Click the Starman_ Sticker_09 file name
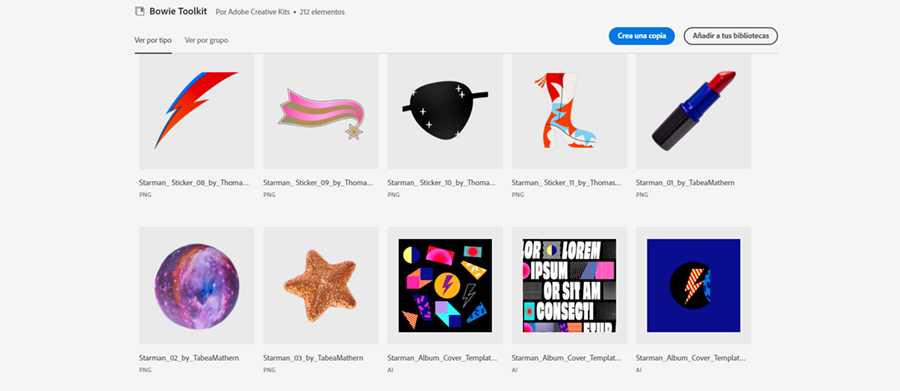 (x=318, y=183)
